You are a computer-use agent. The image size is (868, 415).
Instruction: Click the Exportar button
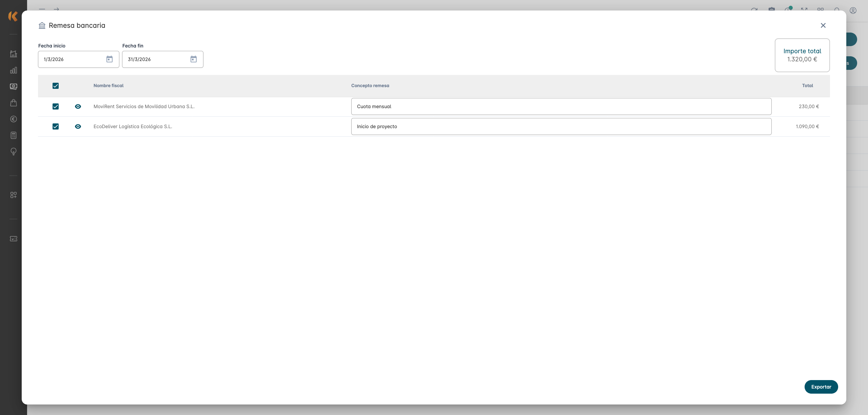pos(821,387)
